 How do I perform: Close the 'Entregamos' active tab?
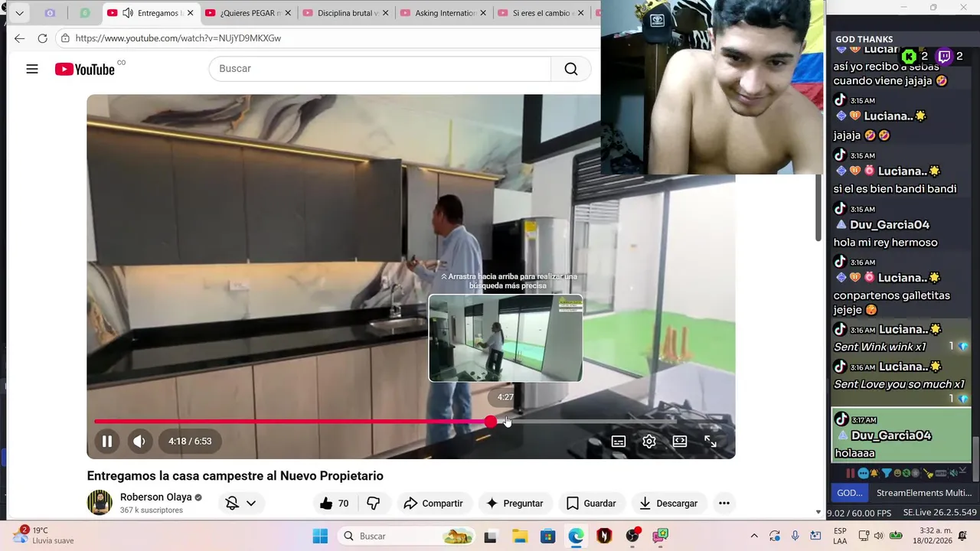pos(191,13)
